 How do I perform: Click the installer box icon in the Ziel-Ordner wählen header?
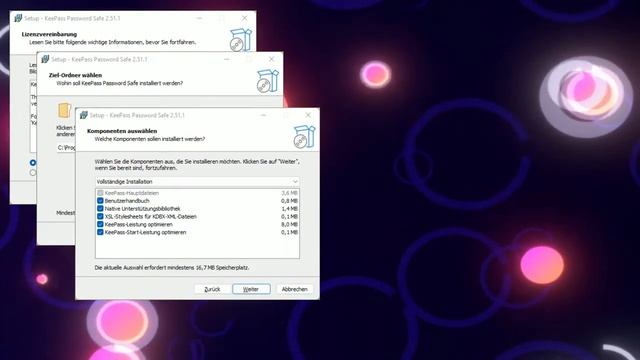coord(267,80)
